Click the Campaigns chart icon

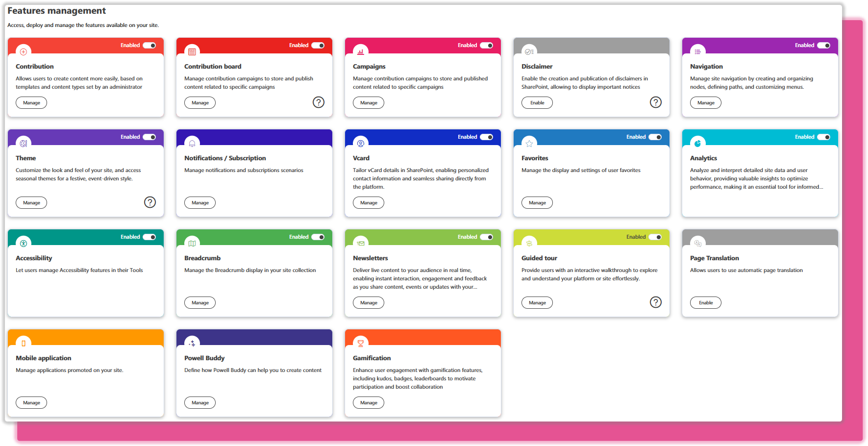pyautogui.click(x=361, y=51)
